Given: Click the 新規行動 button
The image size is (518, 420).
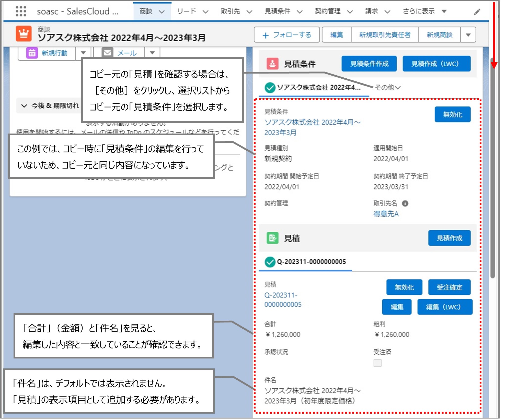Looking at the screenshot, I should (x=47, y=53).
